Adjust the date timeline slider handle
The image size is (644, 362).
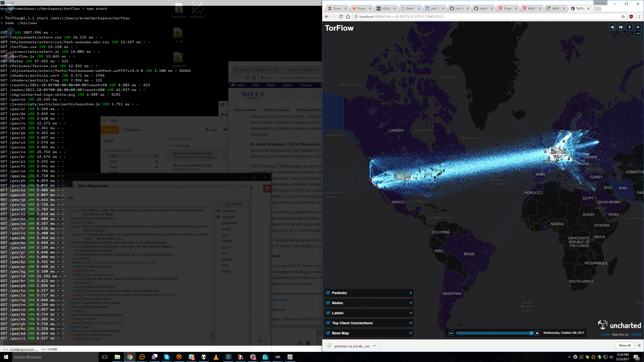[x=531, y=333]
